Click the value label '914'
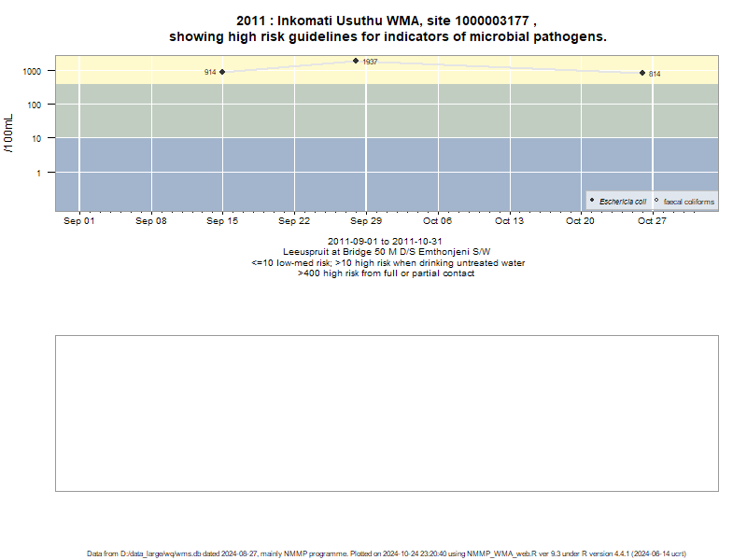 [x=210, y=72]
